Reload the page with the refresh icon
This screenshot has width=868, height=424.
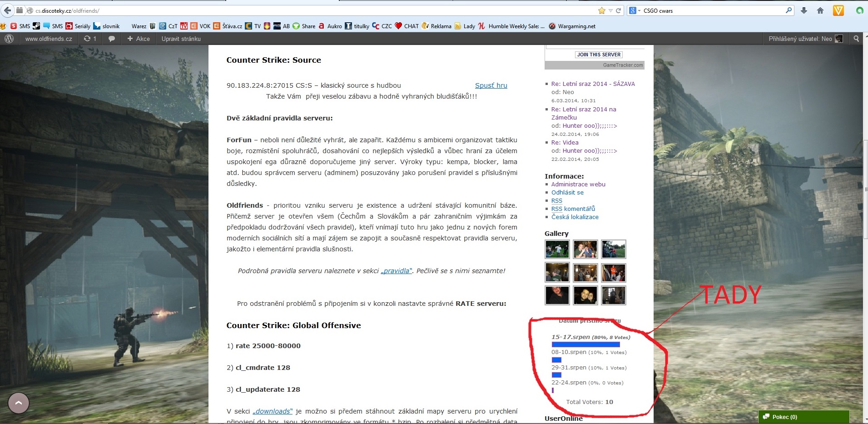click(x=618, y=10)
